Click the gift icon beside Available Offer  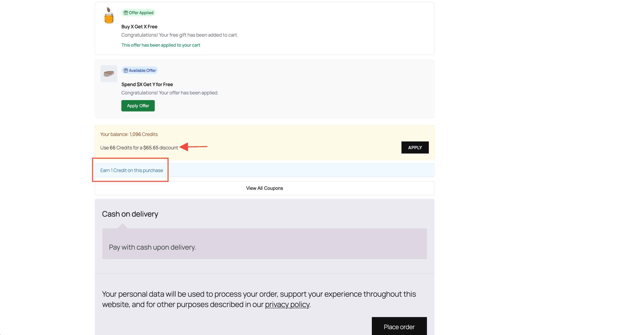point(126,70)
